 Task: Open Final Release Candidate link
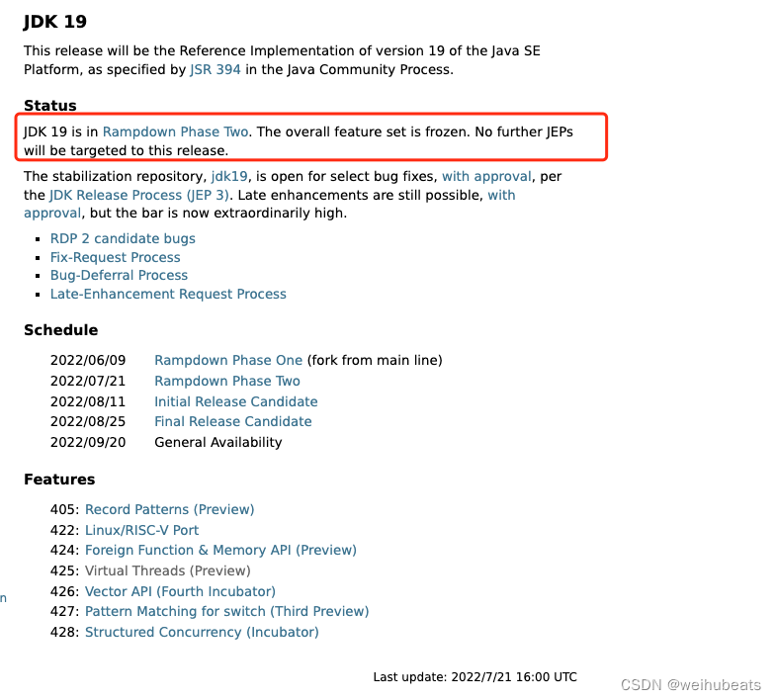pyautogui.click(x=233, y=421)
